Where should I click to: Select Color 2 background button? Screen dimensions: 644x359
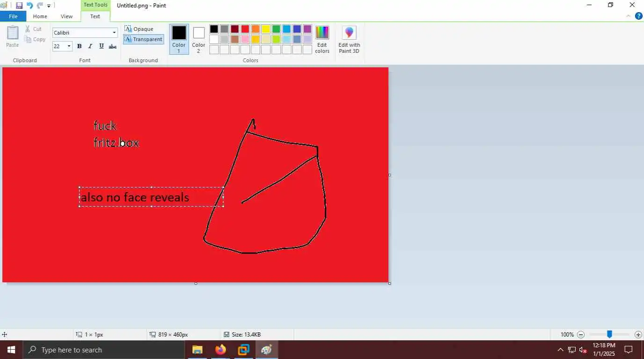(x=198, y=39)
